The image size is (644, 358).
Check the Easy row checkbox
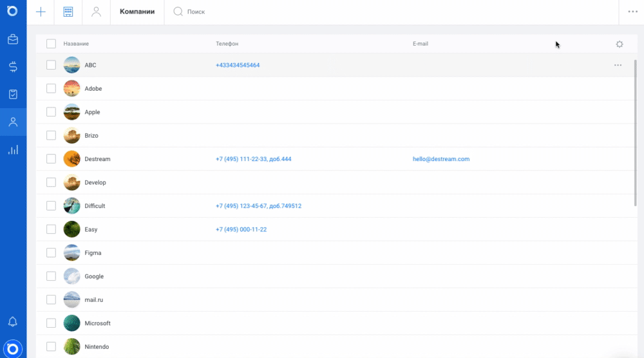click(x=51, y=229)
